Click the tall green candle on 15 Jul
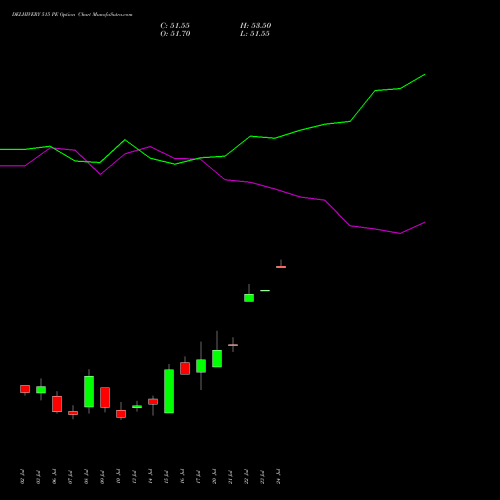Image resolution: width=500 pixels, height=500 pixels. [169, 391]
